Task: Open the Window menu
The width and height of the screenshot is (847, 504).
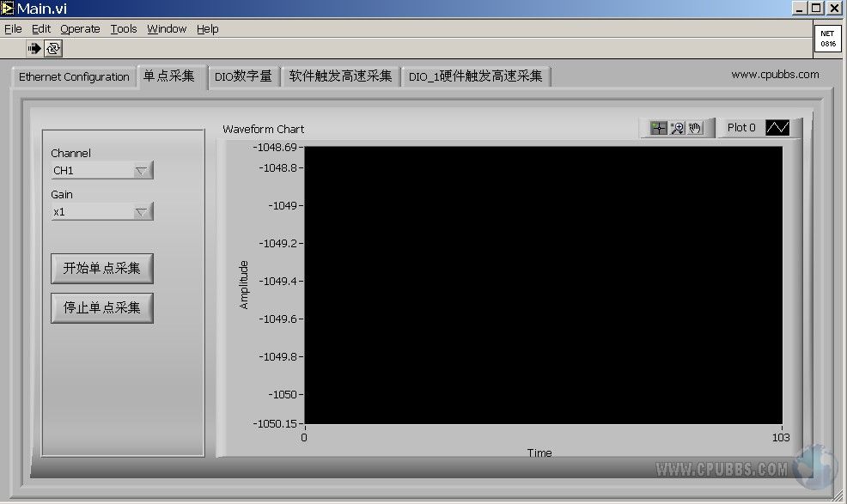Action: pyautogui.click(x=167, y=29)
